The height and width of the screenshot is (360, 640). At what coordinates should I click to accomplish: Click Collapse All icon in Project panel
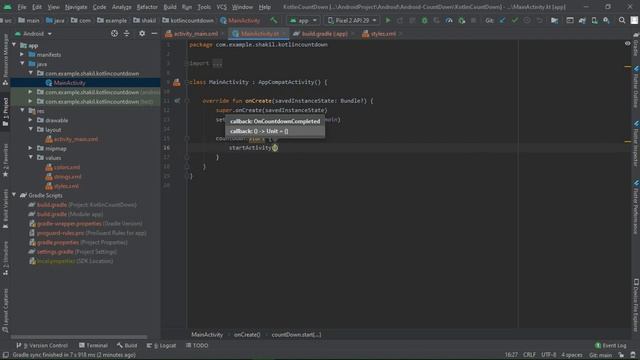[127, 33]
